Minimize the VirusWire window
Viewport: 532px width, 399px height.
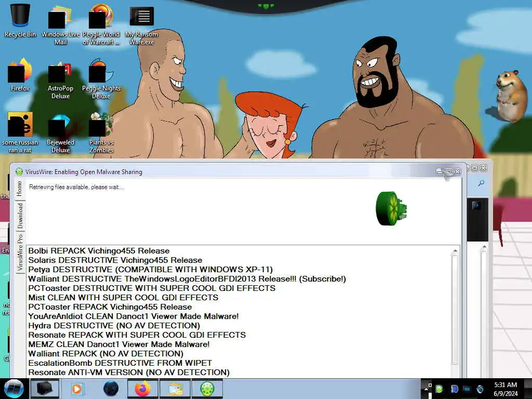tap(440, 171)
